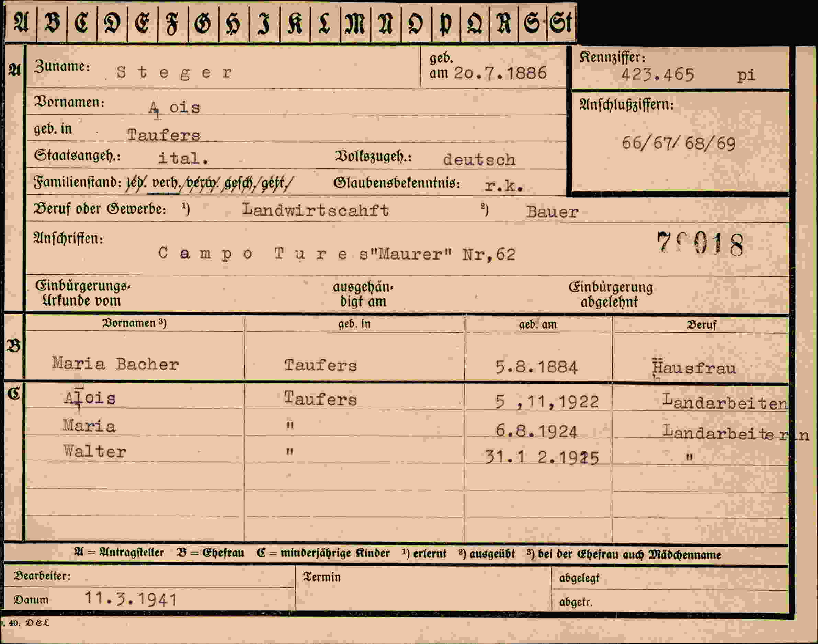Click the wife's name "Maria Bacher"
Screen dimensions: 818x644
pyautogui.click(x=115, y=364)
